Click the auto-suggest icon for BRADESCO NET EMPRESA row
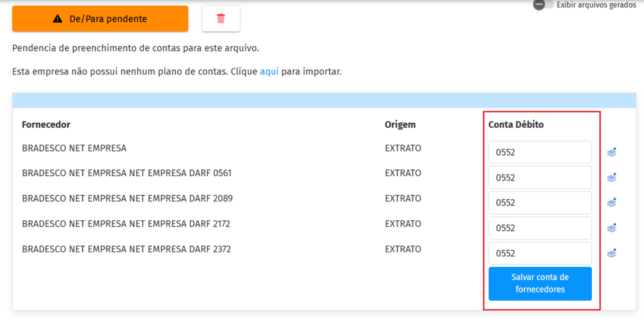644x319 pixels. [611, 152]
